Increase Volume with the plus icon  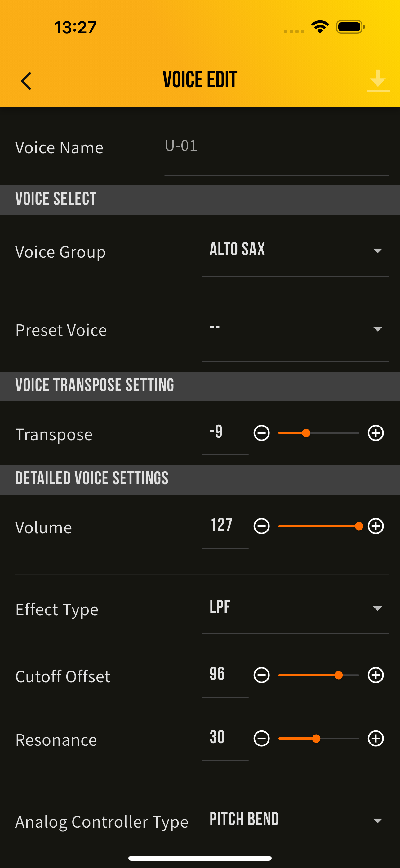coord(376,526)
